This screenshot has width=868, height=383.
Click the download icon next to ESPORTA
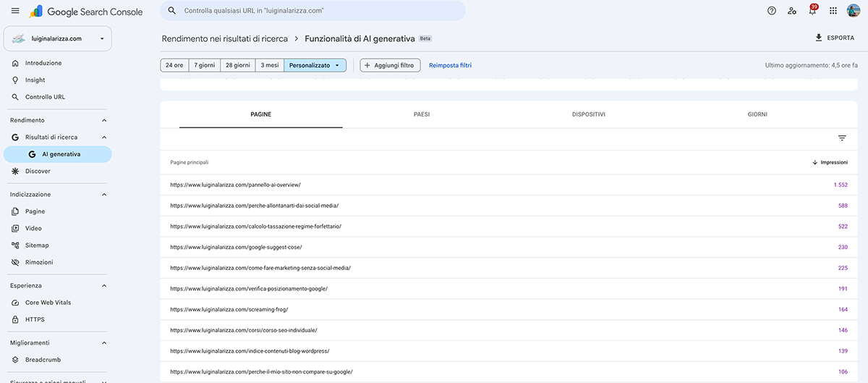tap(819, 38)
